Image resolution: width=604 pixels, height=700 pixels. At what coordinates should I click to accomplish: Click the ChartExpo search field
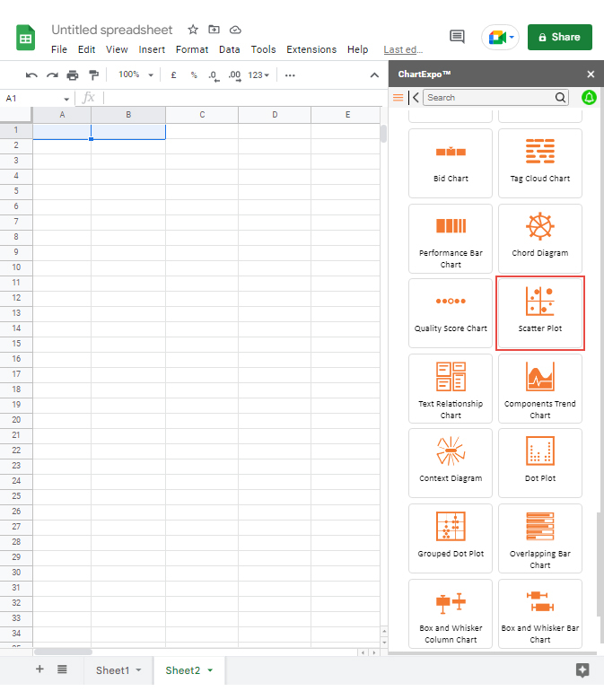click(x=489, y=97)
